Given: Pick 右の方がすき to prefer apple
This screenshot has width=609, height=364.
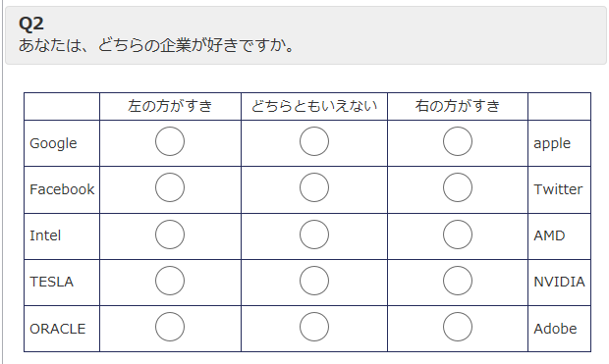Looking at the screenshot, I should coord(458,141).
